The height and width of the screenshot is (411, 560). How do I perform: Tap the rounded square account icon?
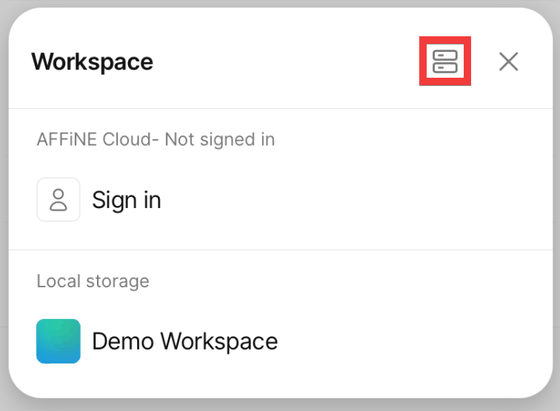point(58,200)
